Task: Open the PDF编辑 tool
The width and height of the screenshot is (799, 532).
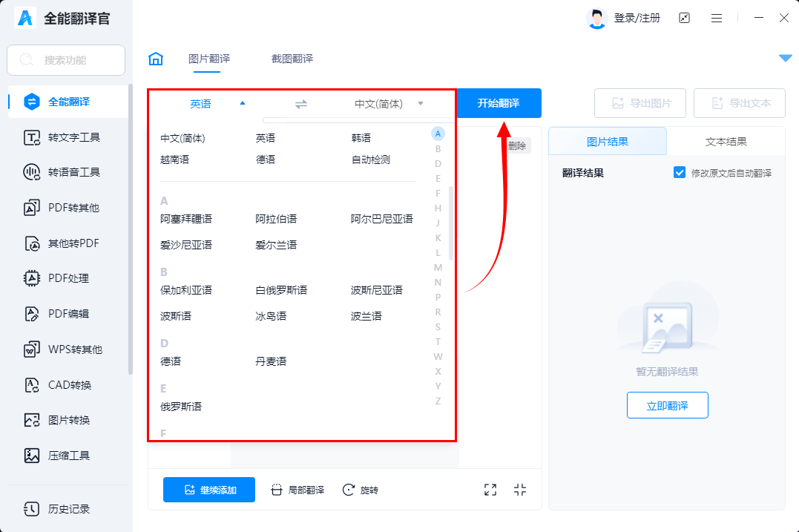Action: click(65, 314)
